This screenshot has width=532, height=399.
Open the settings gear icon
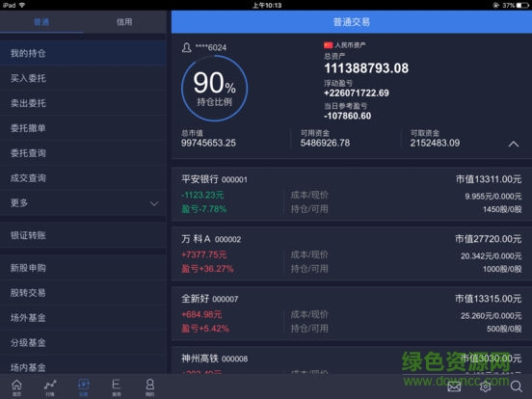click(x=485, y=386)
